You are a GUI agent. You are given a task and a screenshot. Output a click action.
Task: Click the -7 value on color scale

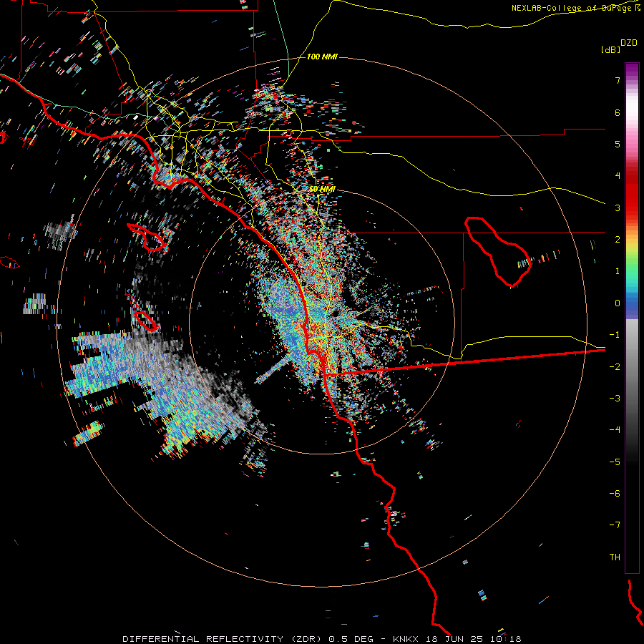(615, 525)
